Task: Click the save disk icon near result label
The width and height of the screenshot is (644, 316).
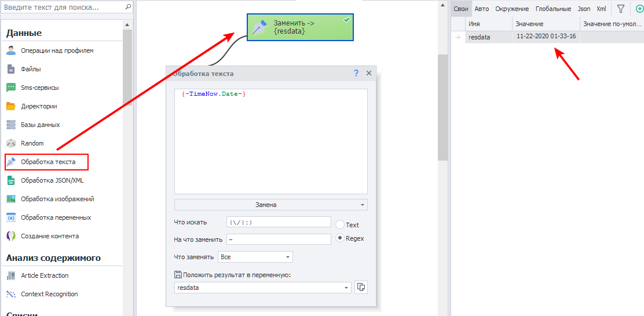Action: click(178, 275)
